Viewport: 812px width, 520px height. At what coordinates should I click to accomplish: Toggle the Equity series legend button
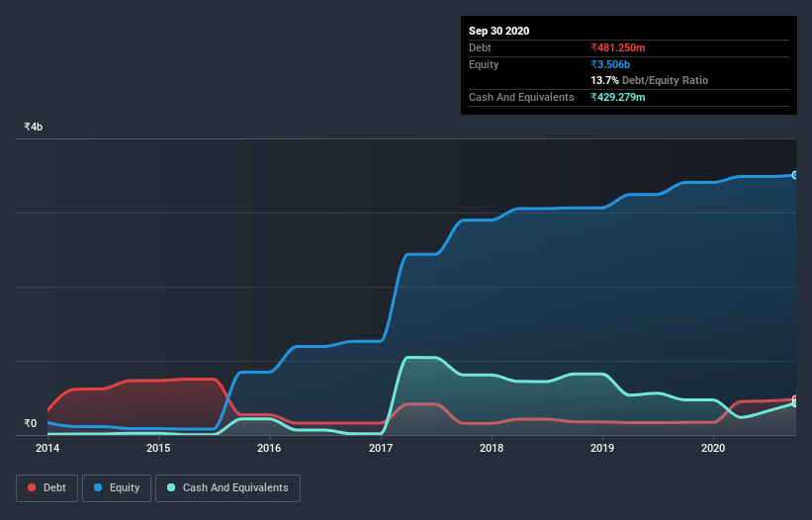click(117, 488)
